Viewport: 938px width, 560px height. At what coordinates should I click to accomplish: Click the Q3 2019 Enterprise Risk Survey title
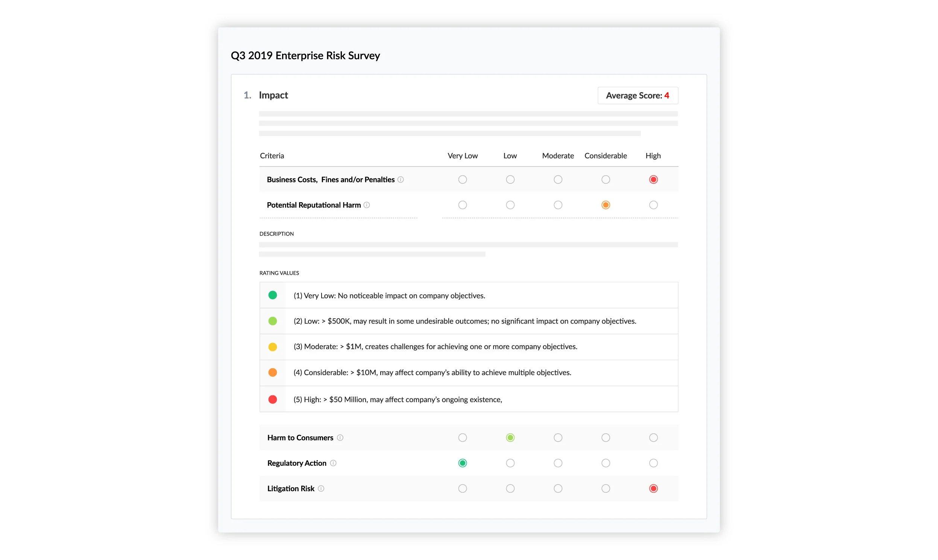click(x=305, y=56)
